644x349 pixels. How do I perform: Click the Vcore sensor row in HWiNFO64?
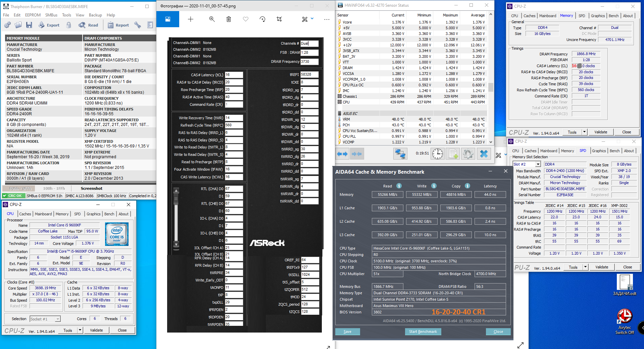pyautogui.click(x=412, y=22)
